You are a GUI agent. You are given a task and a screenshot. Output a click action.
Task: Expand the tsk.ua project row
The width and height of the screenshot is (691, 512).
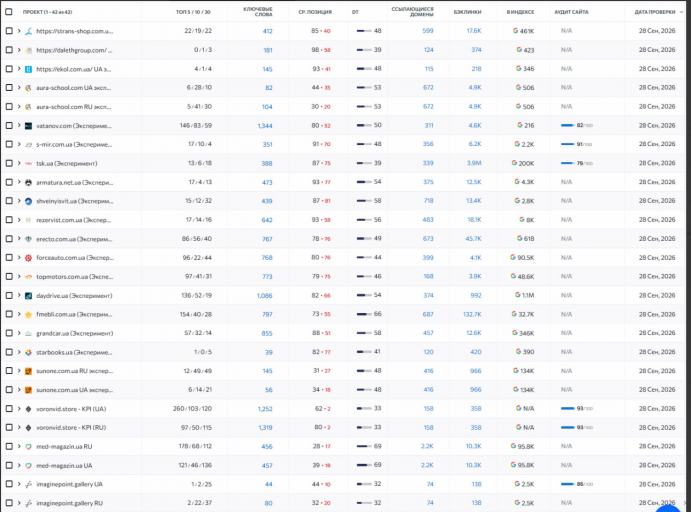coord(19,163)
